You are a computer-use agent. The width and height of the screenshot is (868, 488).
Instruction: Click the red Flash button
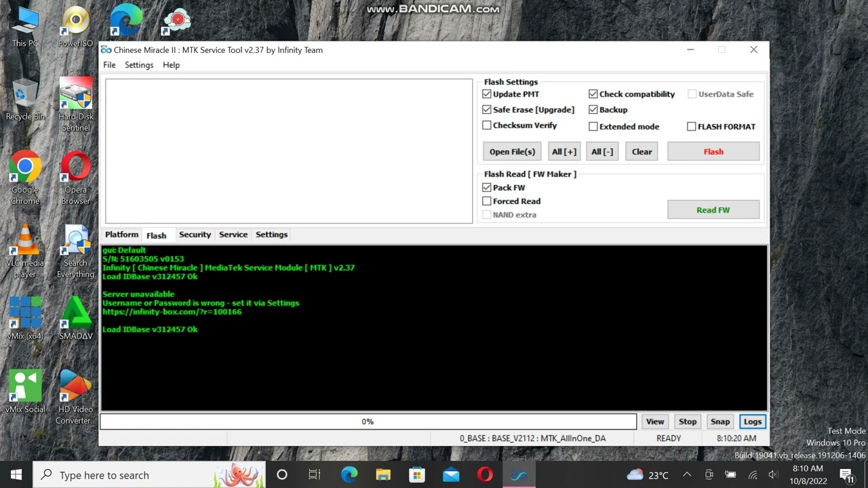coord(713,152)
